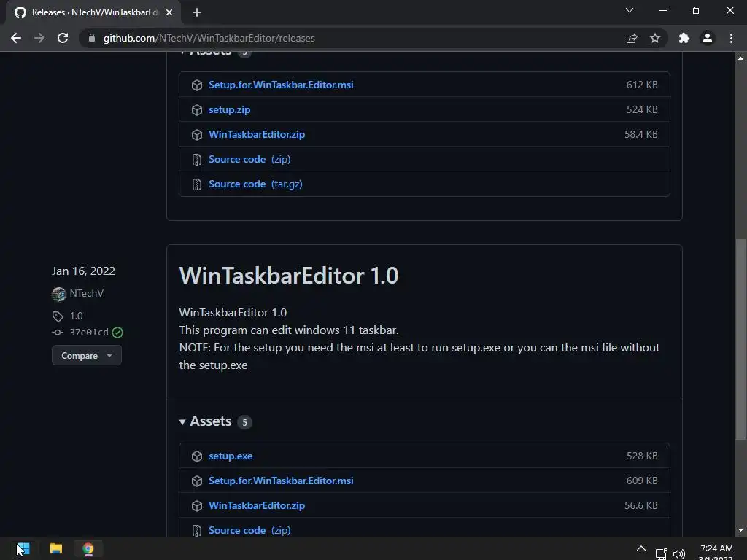Open the 1.0 tag link
Image resolution: width=747 pixels, height=560 pixels.
pos(76,316)
